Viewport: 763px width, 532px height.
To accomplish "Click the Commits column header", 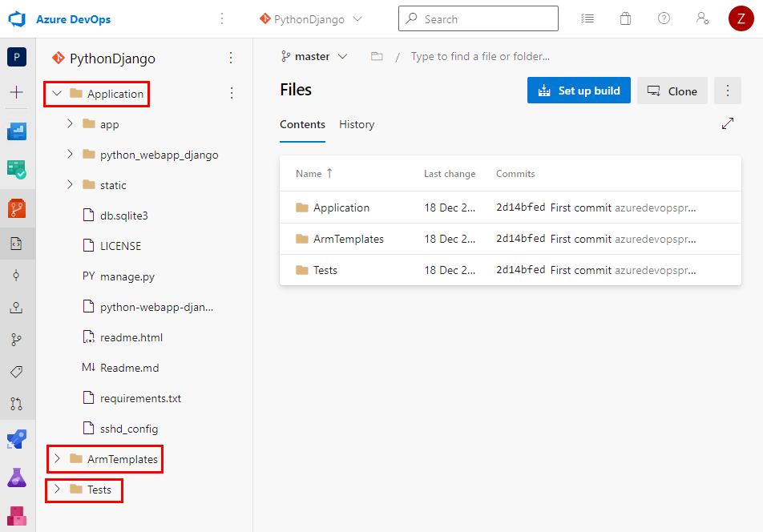I will pyautogui.click(x=515, y=174).
